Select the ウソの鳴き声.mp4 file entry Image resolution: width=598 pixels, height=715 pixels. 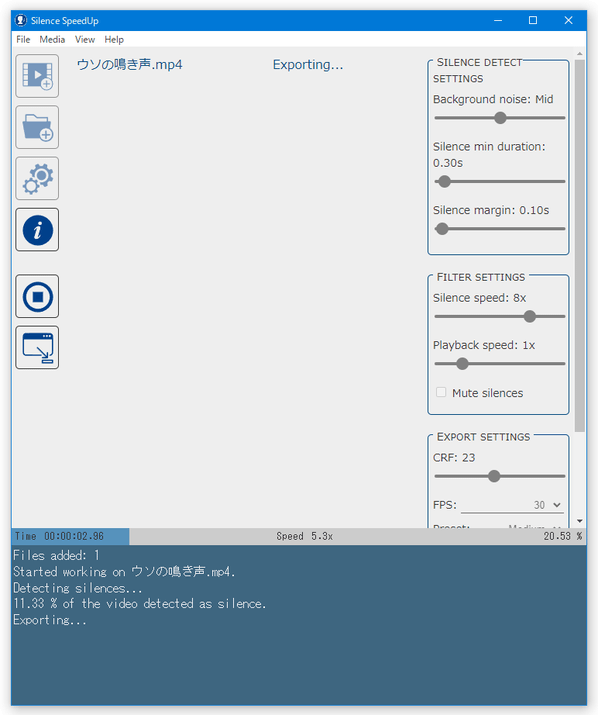click(130, 65)
